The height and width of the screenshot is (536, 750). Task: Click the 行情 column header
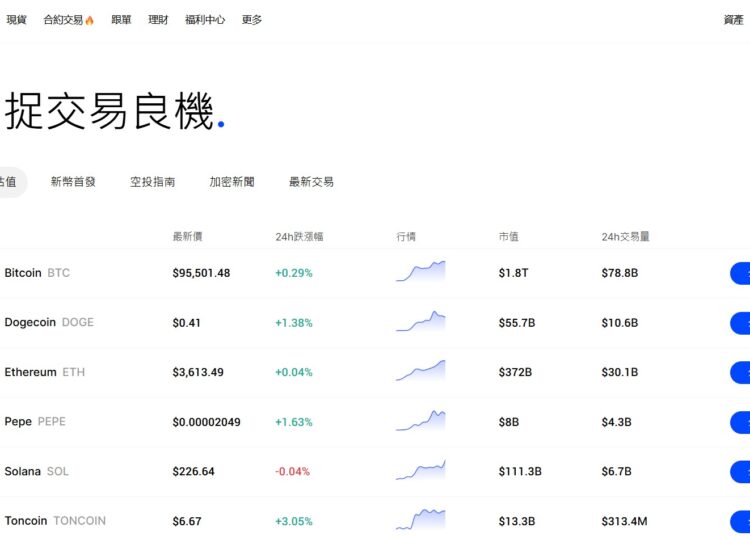(406, 236)
